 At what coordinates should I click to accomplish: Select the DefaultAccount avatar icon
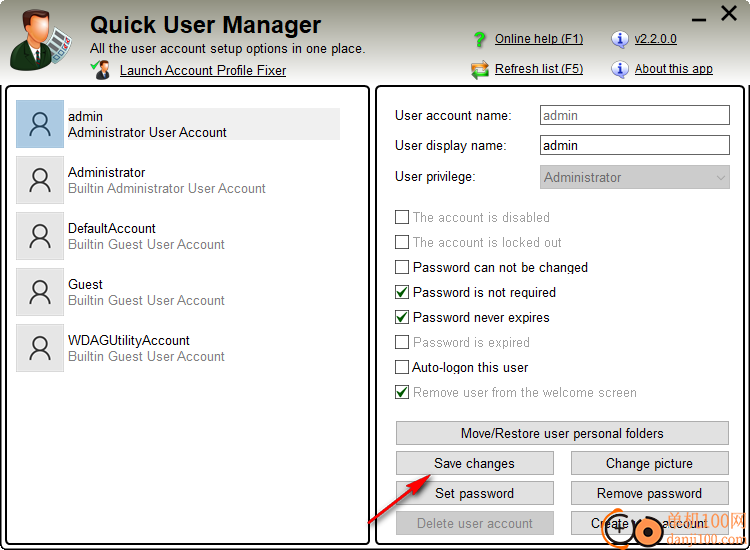point(40,236)
